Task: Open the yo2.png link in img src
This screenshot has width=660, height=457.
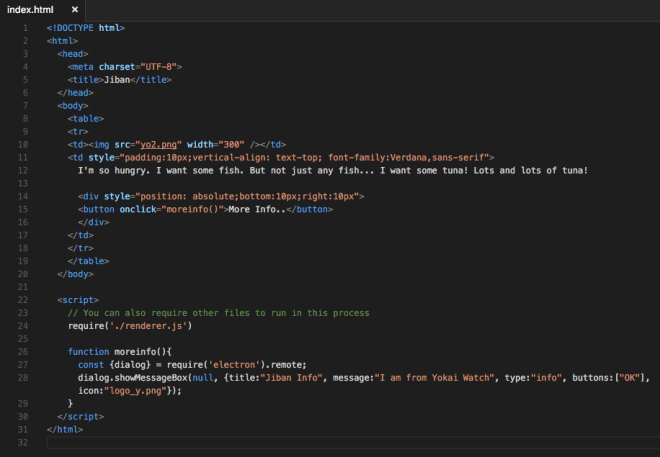Action: click(158, 145)
